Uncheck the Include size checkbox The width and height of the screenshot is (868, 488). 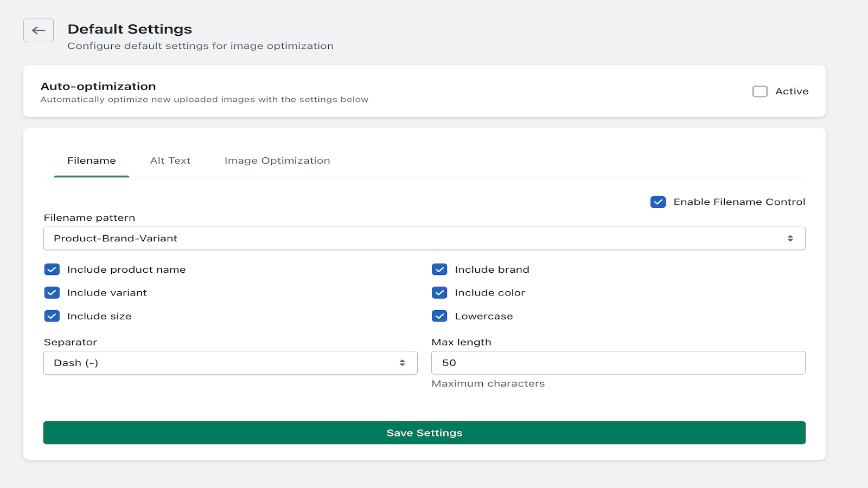pyautogui.click(x=52, y=316)
